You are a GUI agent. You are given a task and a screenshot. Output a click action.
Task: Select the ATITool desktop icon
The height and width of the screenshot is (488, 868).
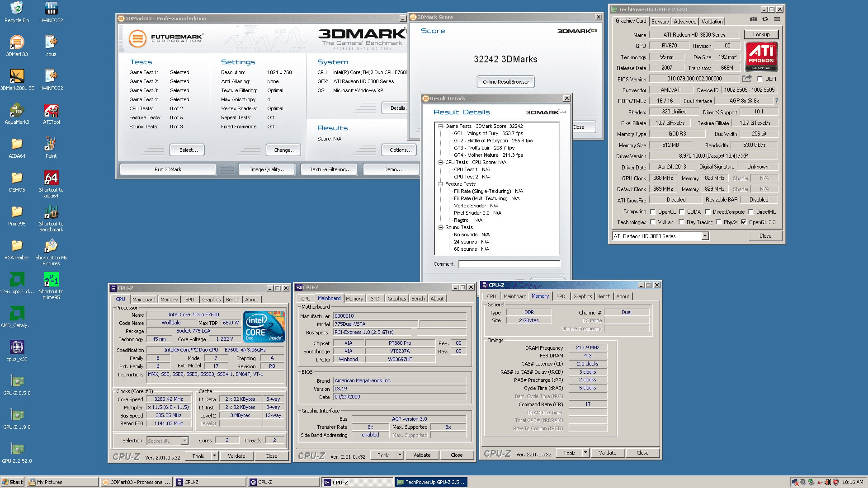[51, 113]
